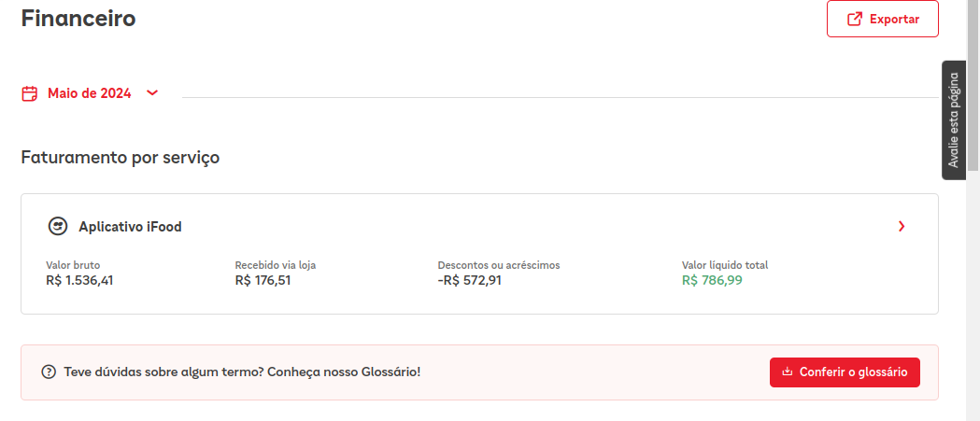Click the Faturamento por serviço section title
Image resolution: width=980 pixels, height=421 pixels.
(x=120, y=157)
